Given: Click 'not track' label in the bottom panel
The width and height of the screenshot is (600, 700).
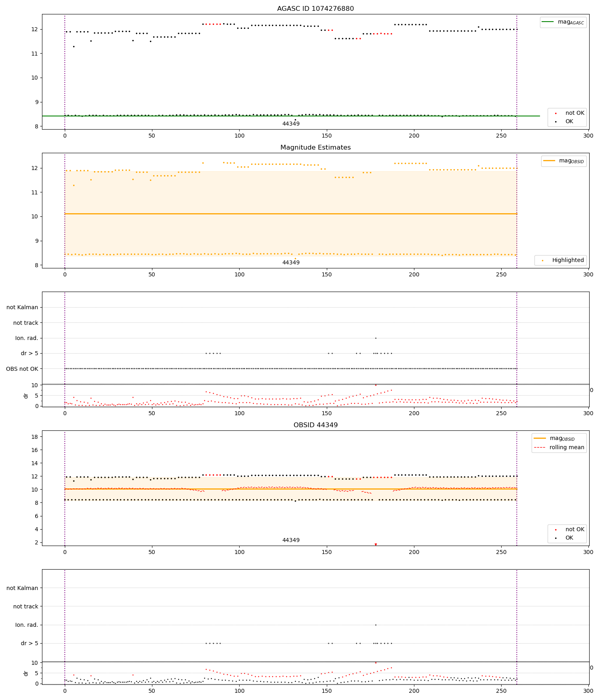Looking at the screenshot, I should 26,607.
